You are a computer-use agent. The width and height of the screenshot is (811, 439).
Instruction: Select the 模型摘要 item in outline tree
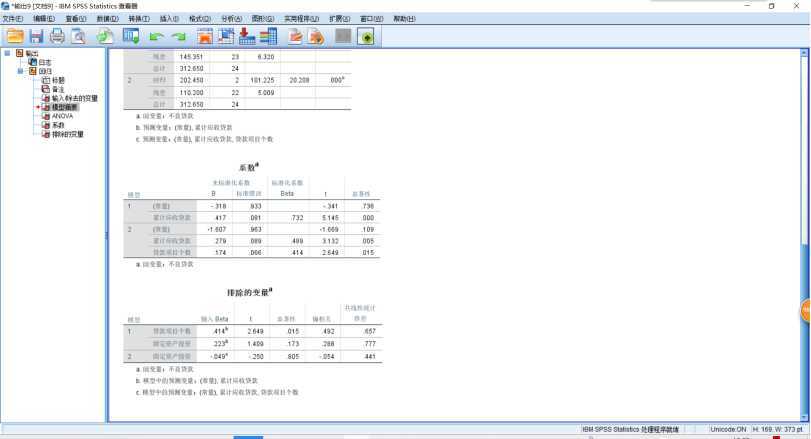coord(65,107)
